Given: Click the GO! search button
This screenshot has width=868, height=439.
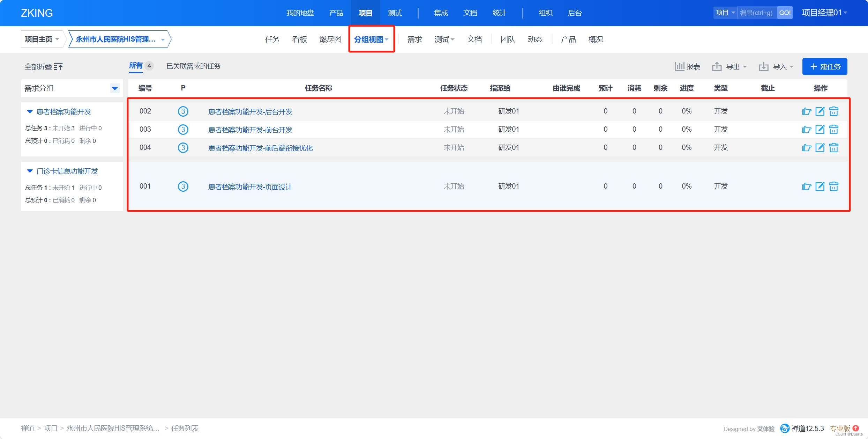Looking at the screenshot, I should coord(785,13).
